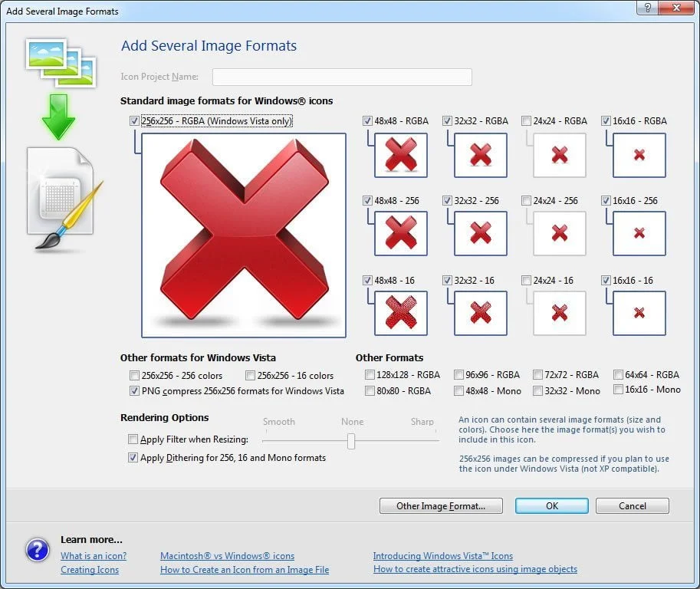The image size is (700, 589).
Task: Click the Sharp label above the slider
Action: (x=422, y=422)
